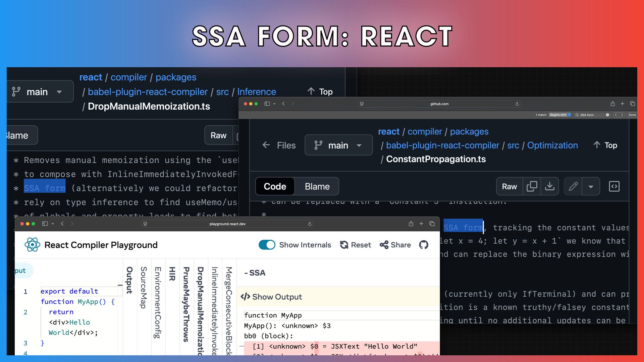Viewport: 644px width, 362px height.
Task: Click the Reset refresh icon
Action: click(x=344, y=245)
